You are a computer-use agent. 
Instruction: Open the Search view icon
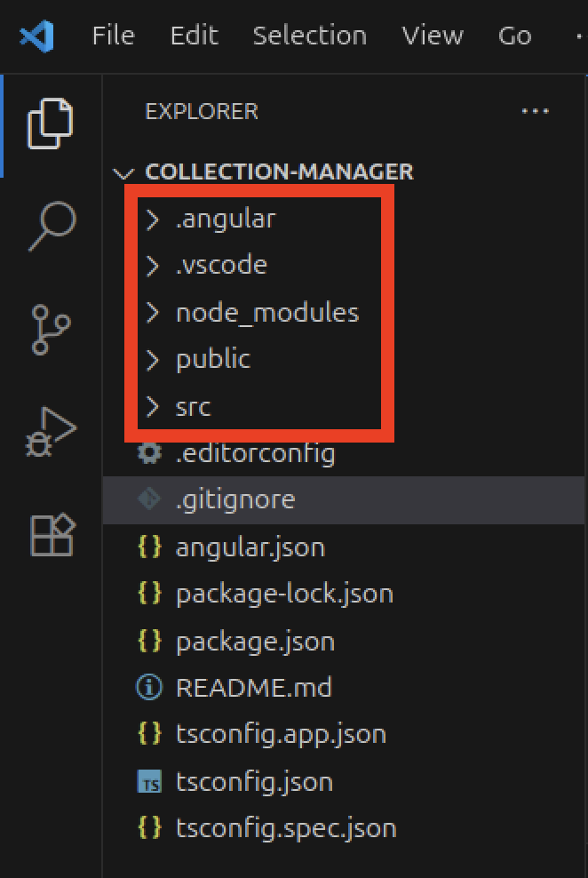(x=52, y=226)
